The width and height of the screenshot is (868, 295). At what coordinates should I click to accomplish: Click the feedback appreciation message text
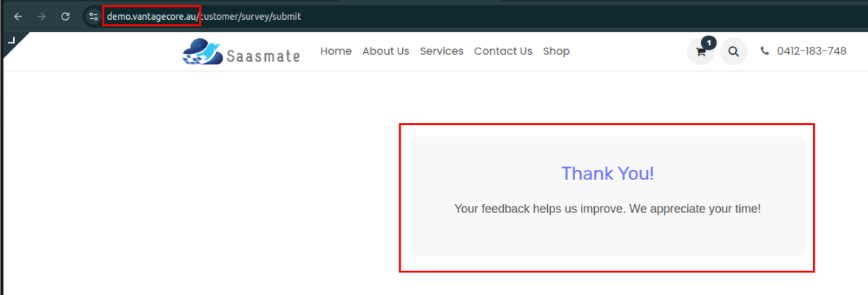coord(607,209)
